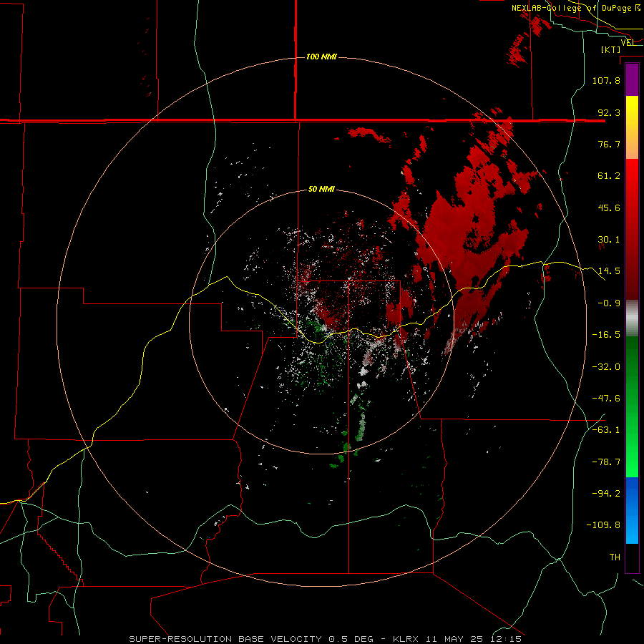Click the -32.0 scale value
This screenshot has width=644, height=644.
606,367
